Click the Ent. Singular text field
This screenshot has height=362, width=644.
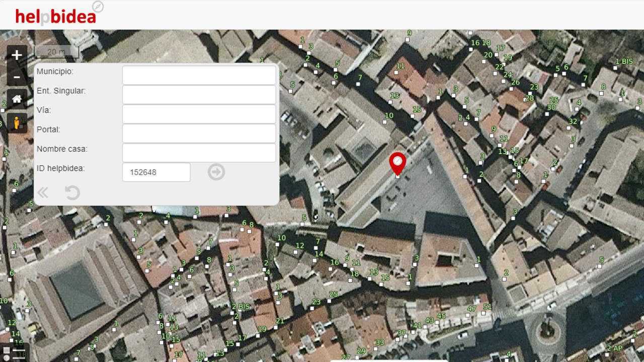pos(199,95)
